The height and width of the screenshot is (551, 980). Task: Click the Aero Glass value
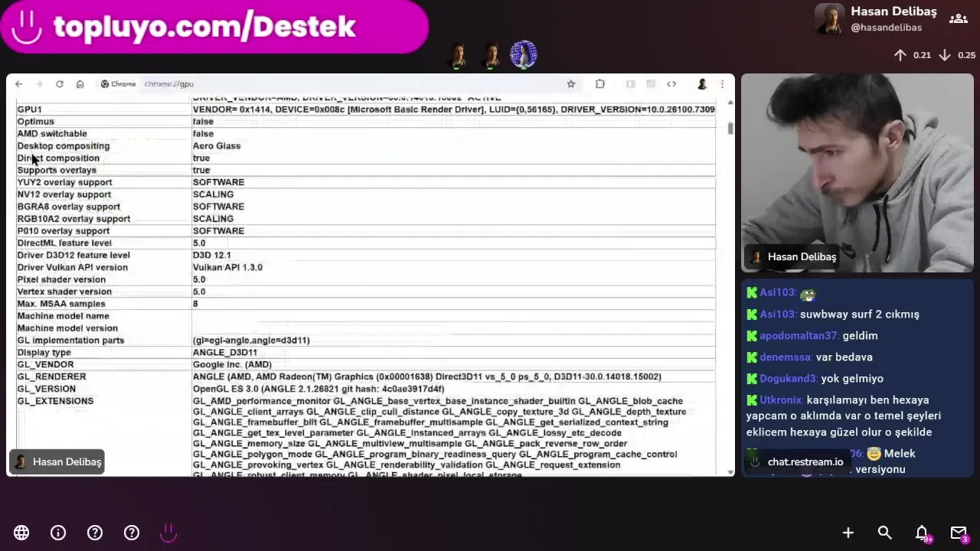pos(217,146)
